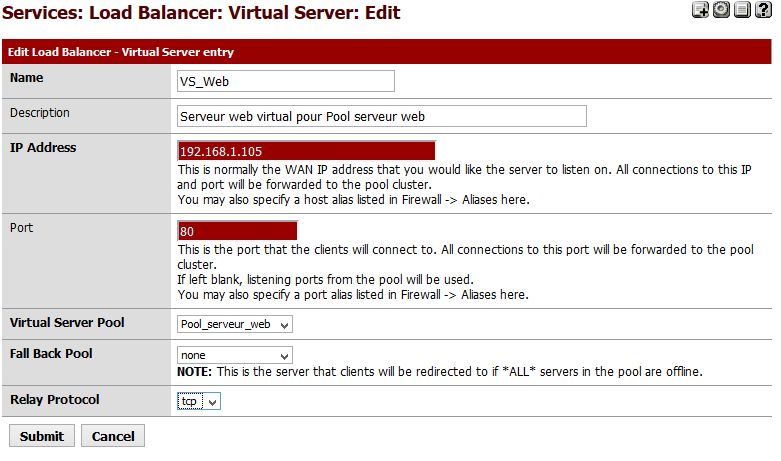Select the Port field showing 80
This screenshot has width=781, height=461.
point(236,231)
